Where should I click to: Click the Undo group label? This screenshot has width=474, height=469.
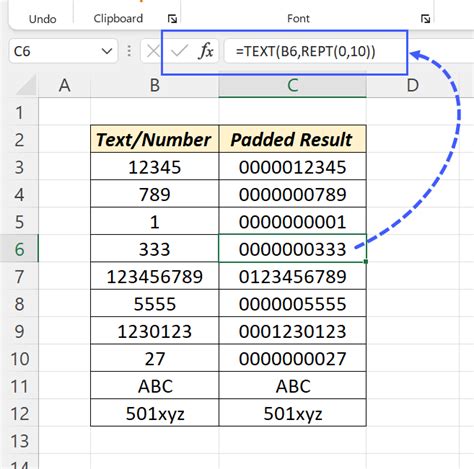[x=42, y=19]
